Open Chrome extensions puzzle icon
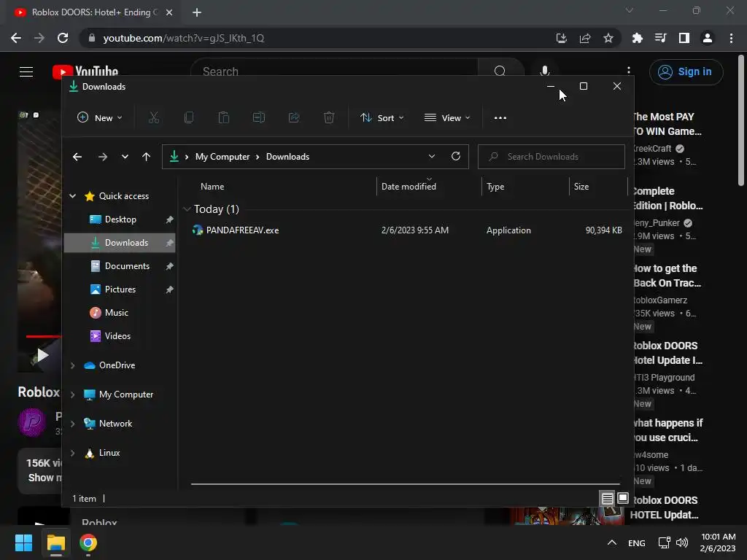This screenshot has height=560, width=747. click(637, 38)
